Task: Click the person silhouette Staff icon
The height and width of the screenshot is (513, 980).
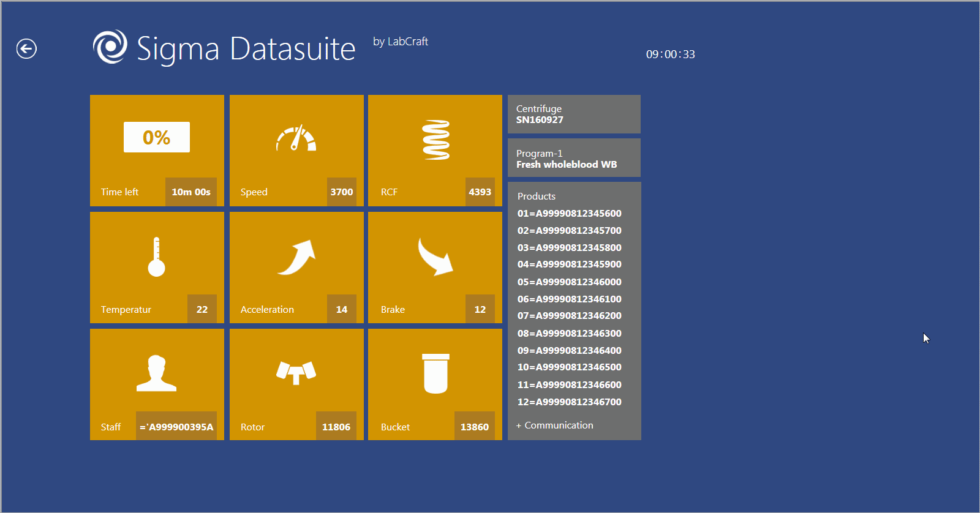Action: pos(156,373)
